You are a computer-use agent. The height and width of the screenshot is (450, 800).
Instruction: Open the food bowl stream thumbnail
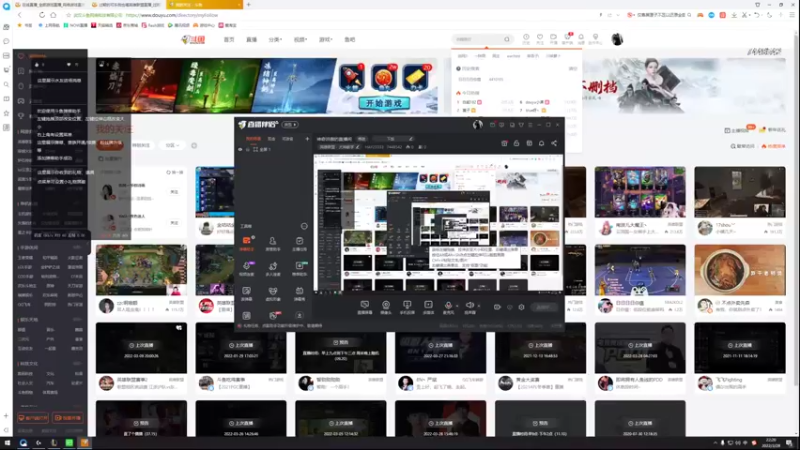pyautogui.click(x=740, y=270)
